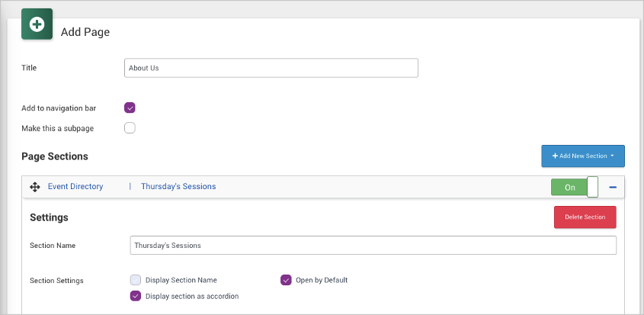The width and height of the screenshot is (644, 315).
Task: Click the Settings heading in section panel
Action: [49, 217]
